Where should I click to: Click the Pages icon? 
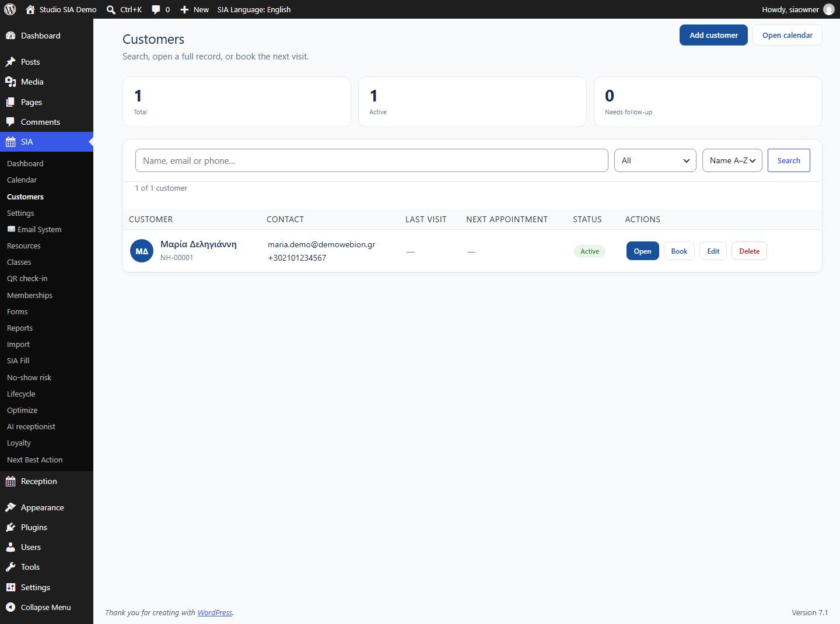[x=10, y=102]
